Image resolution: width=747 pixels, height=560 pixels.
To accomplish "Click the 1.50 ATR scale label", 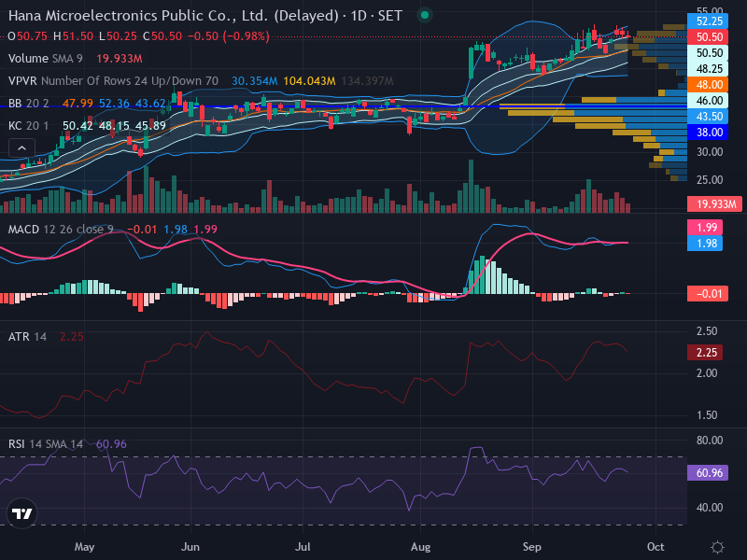I will [x=707, y=415].
